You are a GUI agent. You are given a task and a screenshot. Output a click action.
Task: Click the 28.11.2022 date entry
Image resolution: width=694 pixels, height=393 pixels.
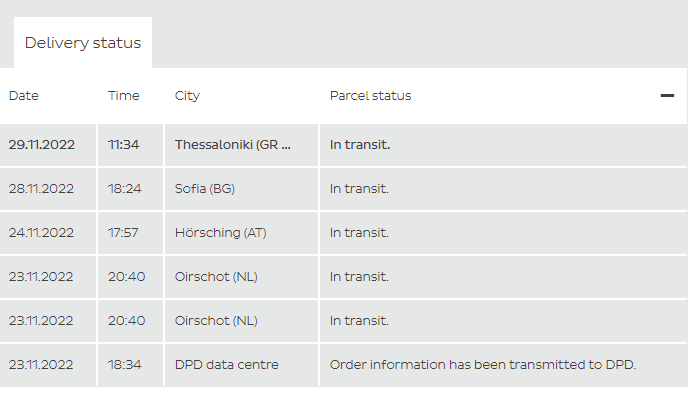pyautogui.click(x=41, y=189)
